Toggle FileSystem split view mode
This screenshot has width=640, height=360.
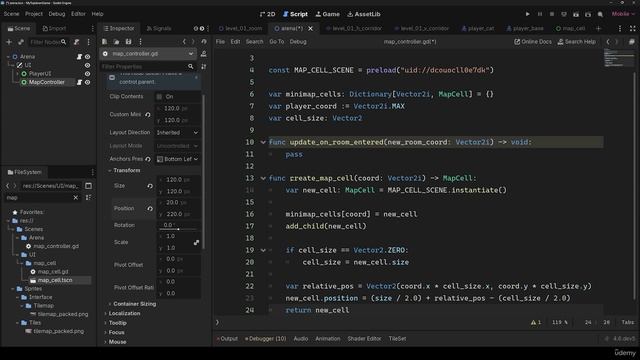click(88, 186)
